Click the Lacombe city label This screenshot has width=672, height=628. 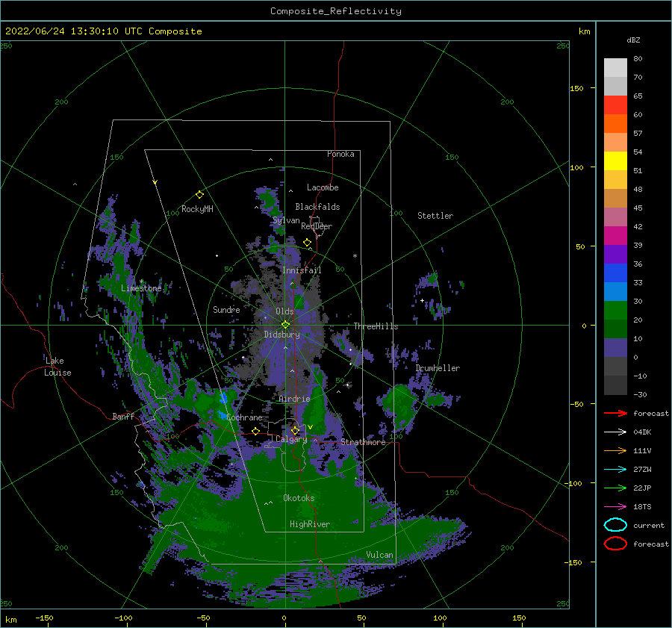(323, 187)
